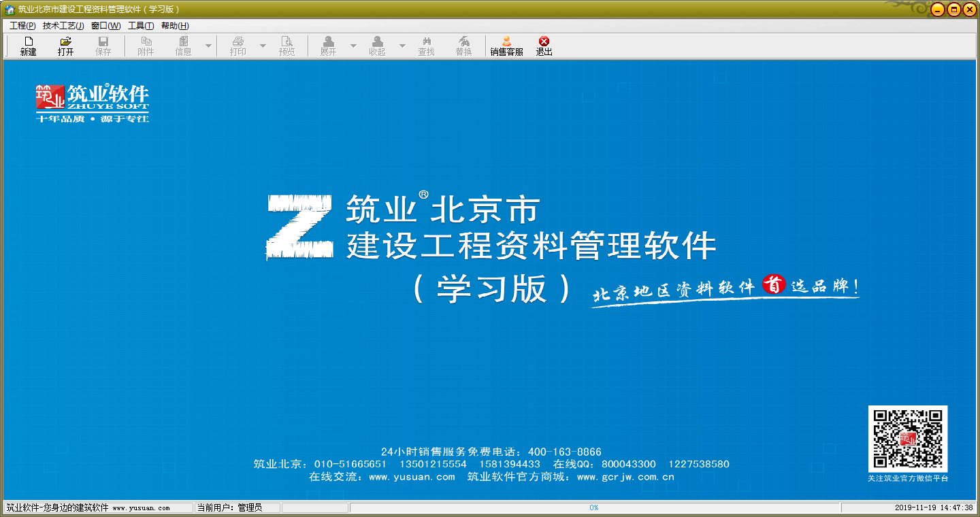This screenshot has width=980, height=517.
Task: Click the 0% progress bar in status bar
Action: [x=594, y=507]
